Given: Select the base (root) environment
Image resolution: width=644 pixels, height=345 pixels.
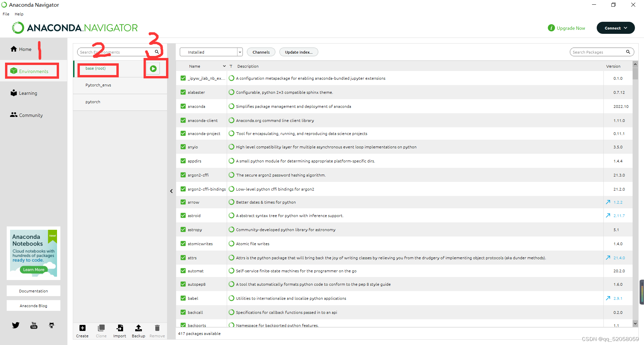Looking at the screenshot, I should (96, 68).
